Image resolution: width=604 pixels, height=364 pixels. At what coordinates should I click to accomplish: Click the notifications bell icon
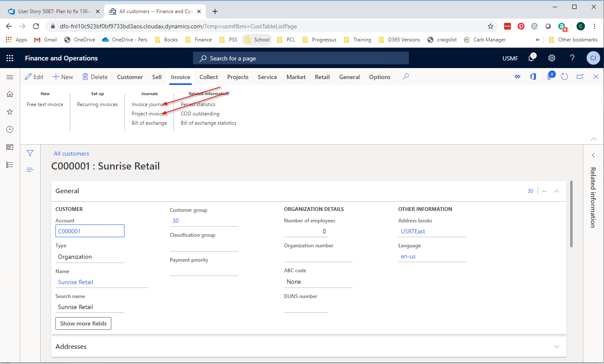pyautogui.click(x=531, y=58)
